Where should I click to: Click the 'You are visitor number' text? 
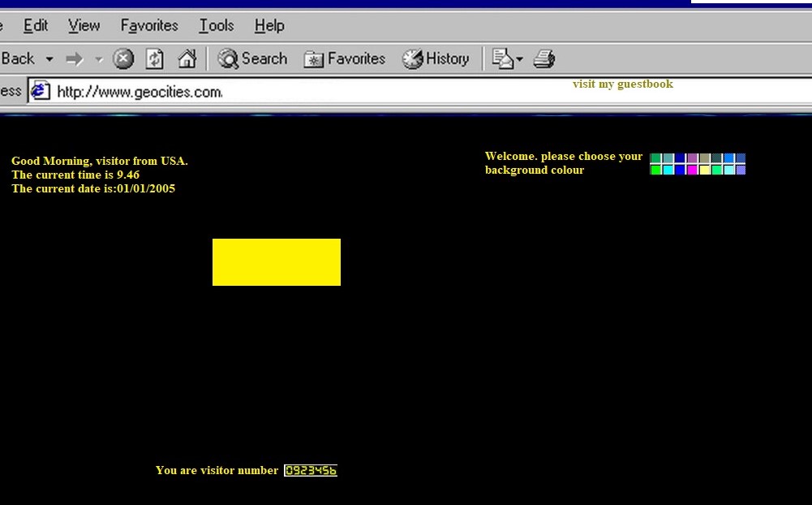coord(217,470)
